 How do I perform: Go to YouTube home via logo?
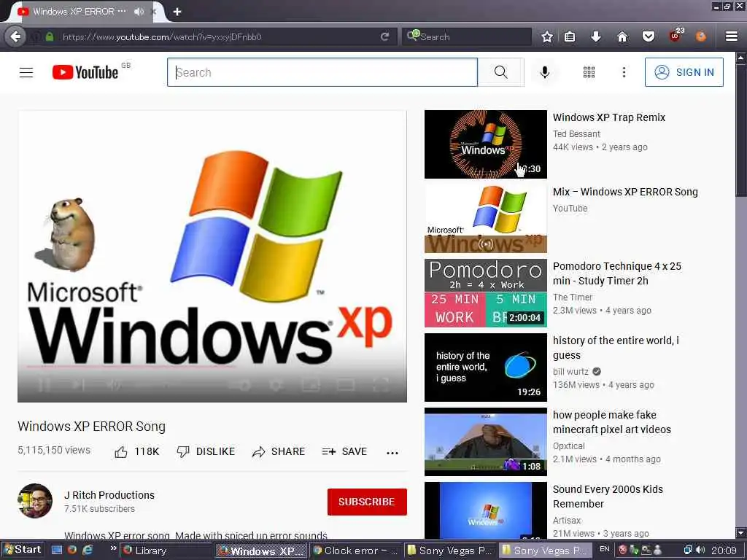[x=86, y=72]
